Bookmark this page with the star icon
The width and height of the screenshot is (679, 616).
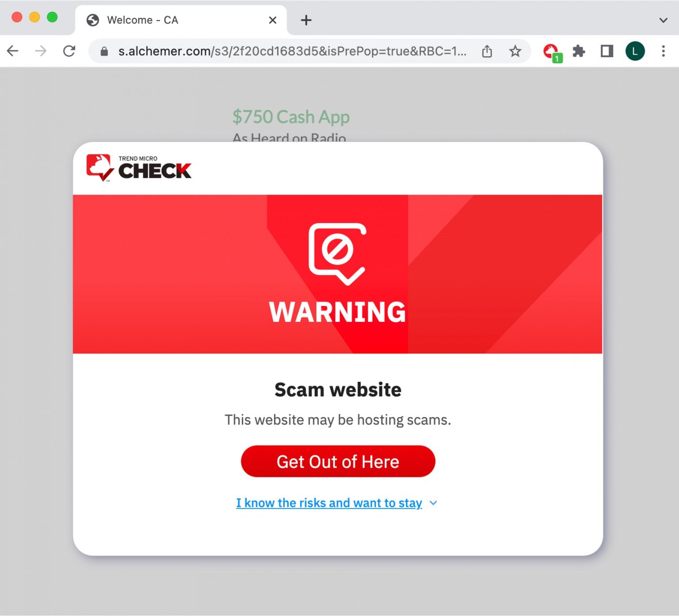point(515,51)
